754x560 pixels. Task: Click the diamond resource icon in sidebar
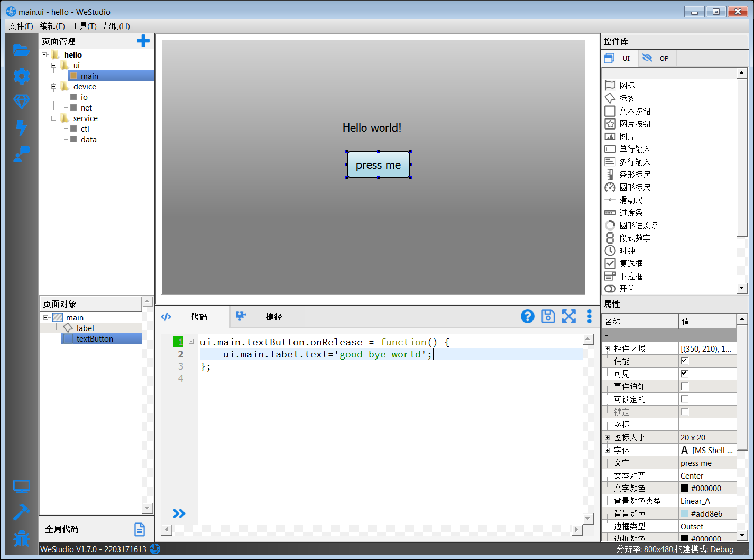point(21,102)
